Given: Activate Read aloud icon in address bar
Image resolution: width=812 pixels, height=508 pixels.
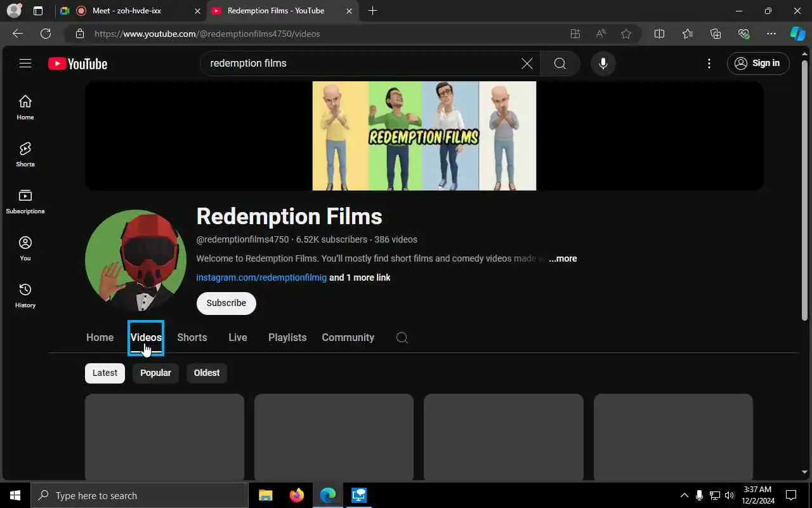Looking at the screenshot, I should point(601,34).
